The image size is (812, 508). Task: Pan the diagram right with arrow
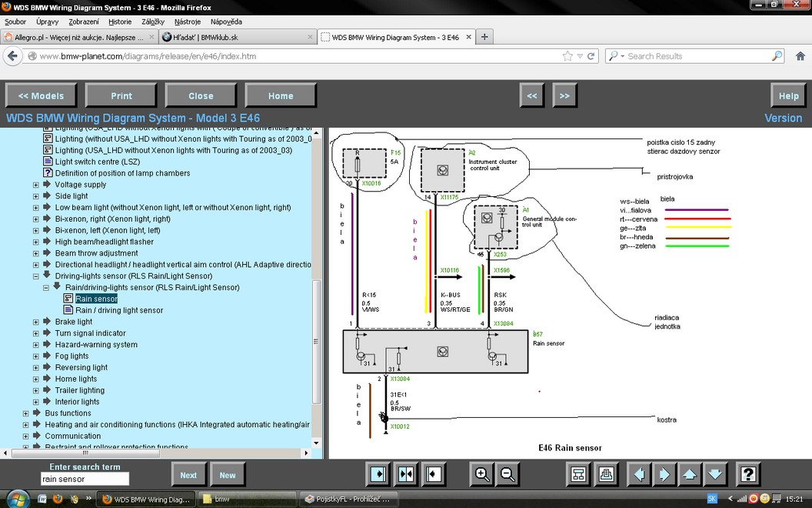[x=664, y=474]
